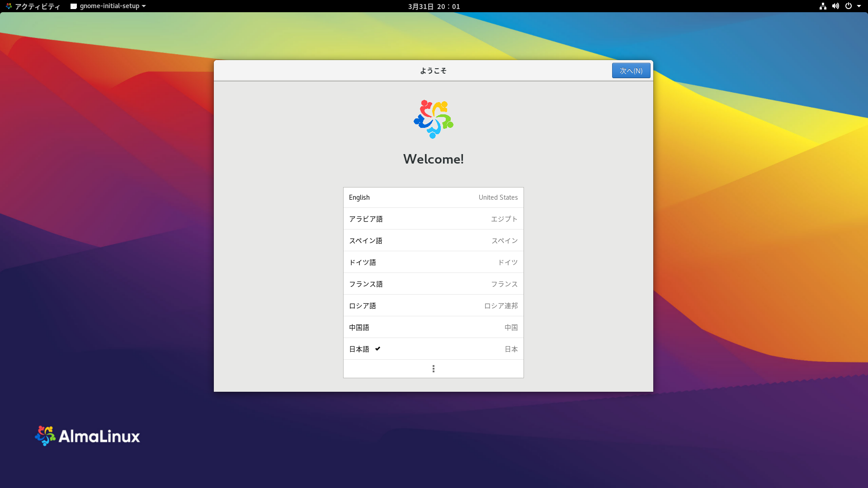The image size is (868, 488).
Task: Click the volume speaker icon
Action: tap(835, 6)
